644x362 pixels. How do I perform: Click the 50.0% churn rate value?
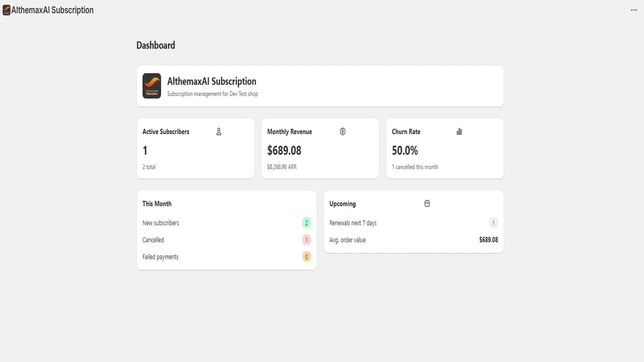(x=405, y=150)
